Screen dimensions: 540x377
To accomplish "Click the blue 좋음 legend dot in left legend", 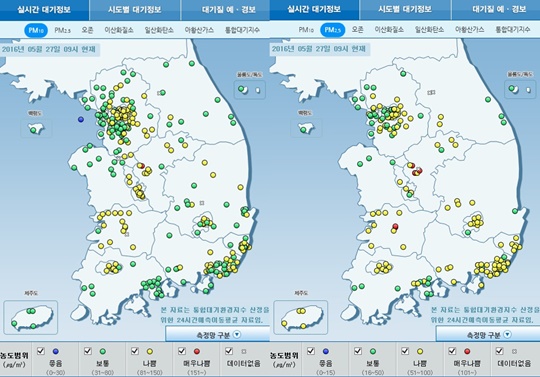I will (55, 352).
